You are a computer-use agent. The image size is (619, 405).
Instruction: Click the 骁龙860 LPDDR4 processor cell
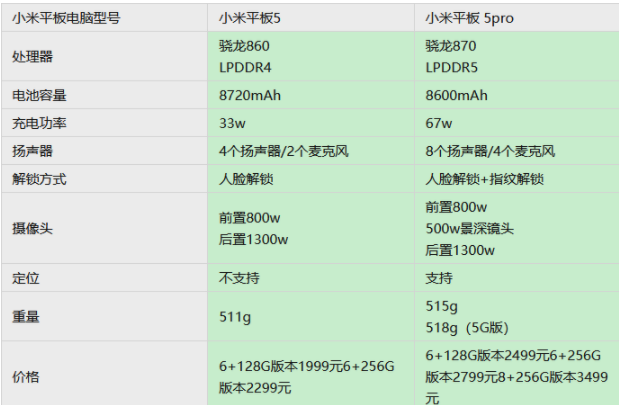click(246, 57)
